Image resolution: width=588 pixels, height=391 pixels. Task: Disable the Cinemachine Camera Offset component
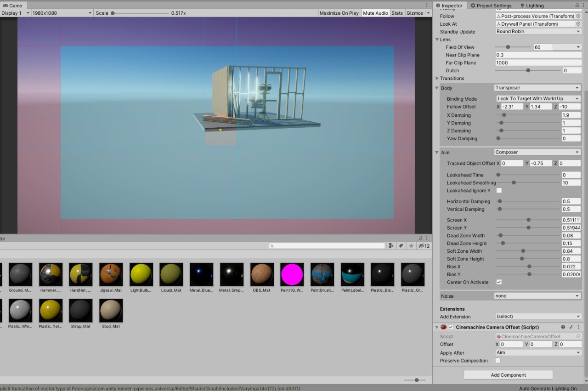(451, 327)
